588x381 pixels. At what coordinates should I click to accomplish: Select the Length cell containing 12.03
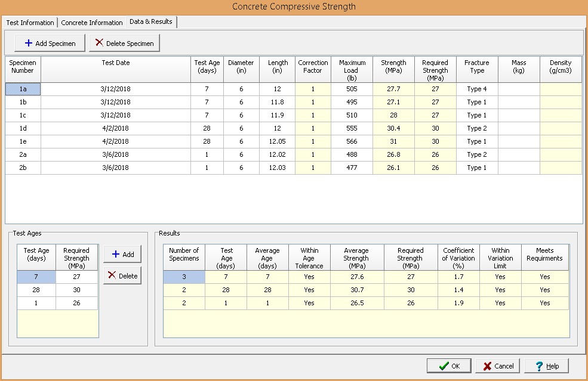[278, 168]
